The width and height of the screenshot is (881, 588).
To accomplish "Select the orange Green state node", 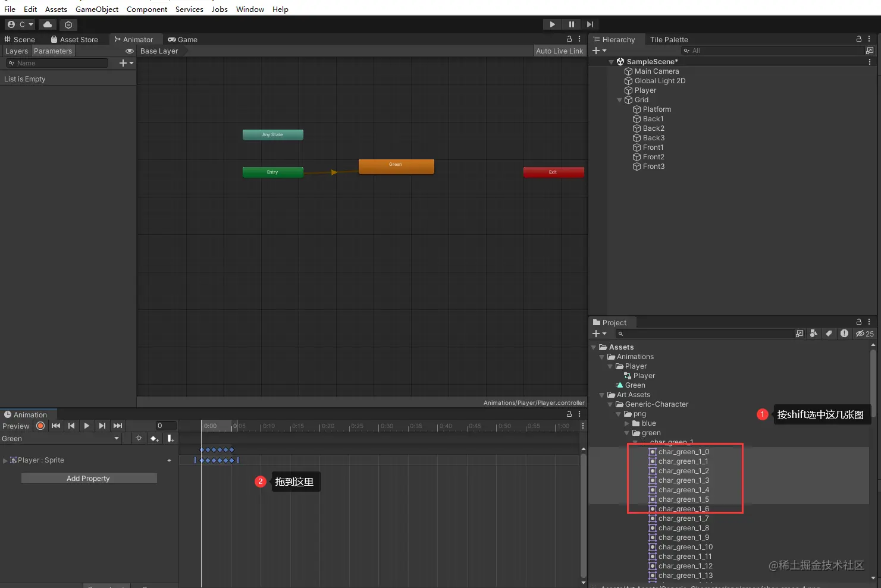I will pos(396,166).
